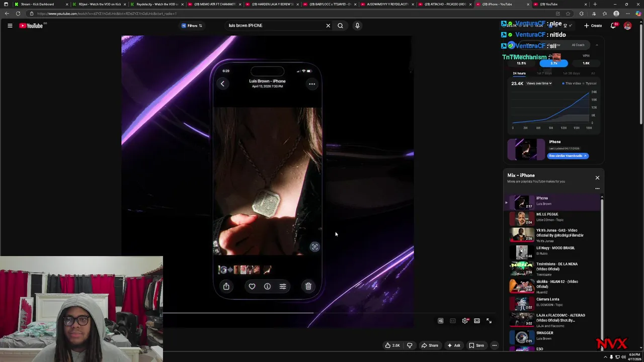Image resolution: width=644 pixels, height=362 pixels.
Task: Open the taskbar volume control
Action: click(624, 357)
